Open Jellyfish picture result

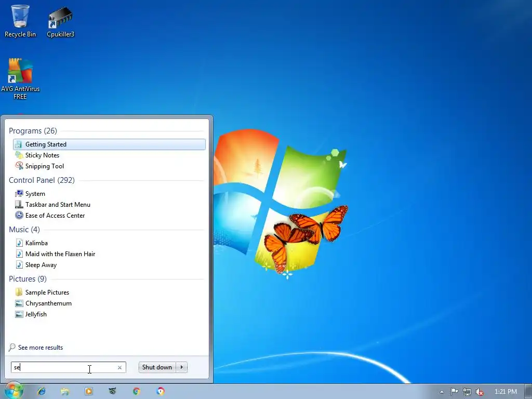click(x=109, y=314)
